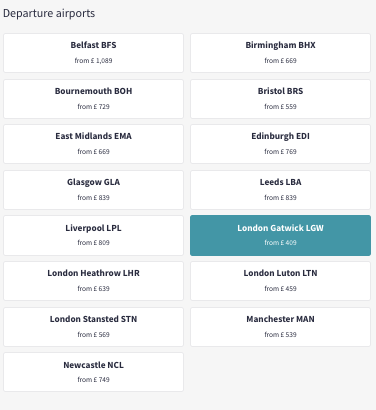Select Bournemouth BOH airport card

click(93, 99)
